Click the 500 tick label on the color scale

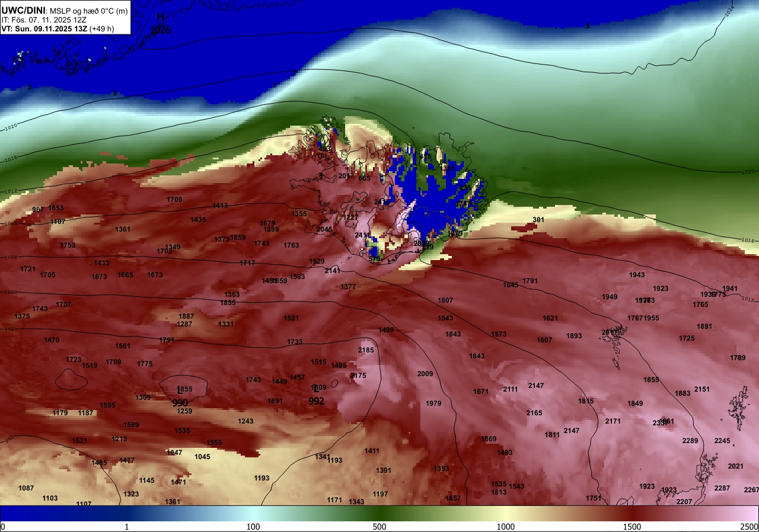[379, 527]
